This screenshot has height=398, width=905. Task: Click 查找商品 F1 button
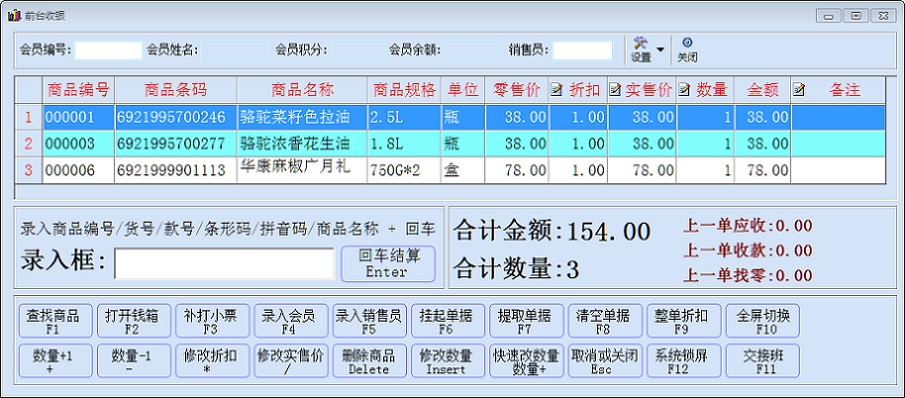55,321
